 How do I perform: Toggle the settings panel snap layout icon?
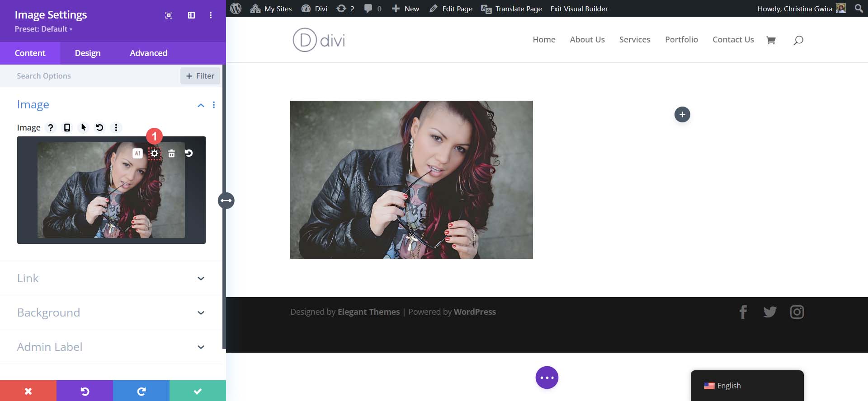click(x=191, y=15)
